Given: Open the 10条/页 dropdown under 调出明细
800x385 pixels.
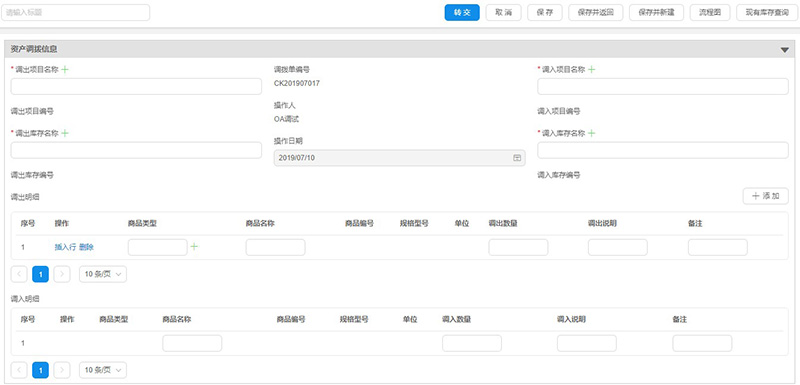Looking at the screenshot, I should click(103, 274).
